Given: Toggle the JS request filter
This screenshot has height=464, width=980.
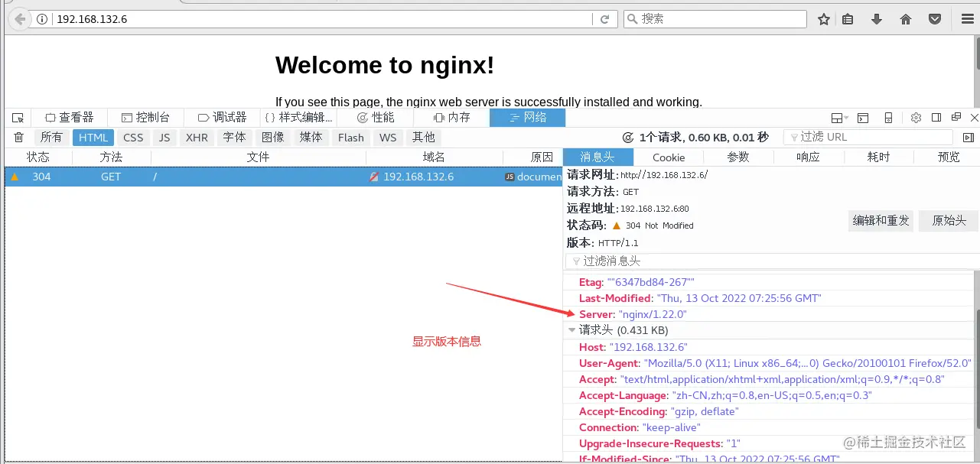Looking at the screenshot, I should click(164, 138).
